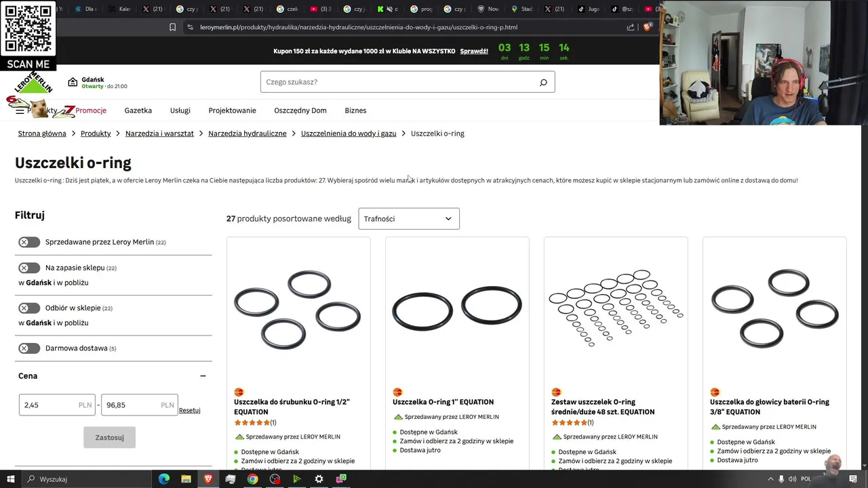Switch to the 'Now' browser tab
The height and width of the screenshot is (488, 868).
coord(487,9)
